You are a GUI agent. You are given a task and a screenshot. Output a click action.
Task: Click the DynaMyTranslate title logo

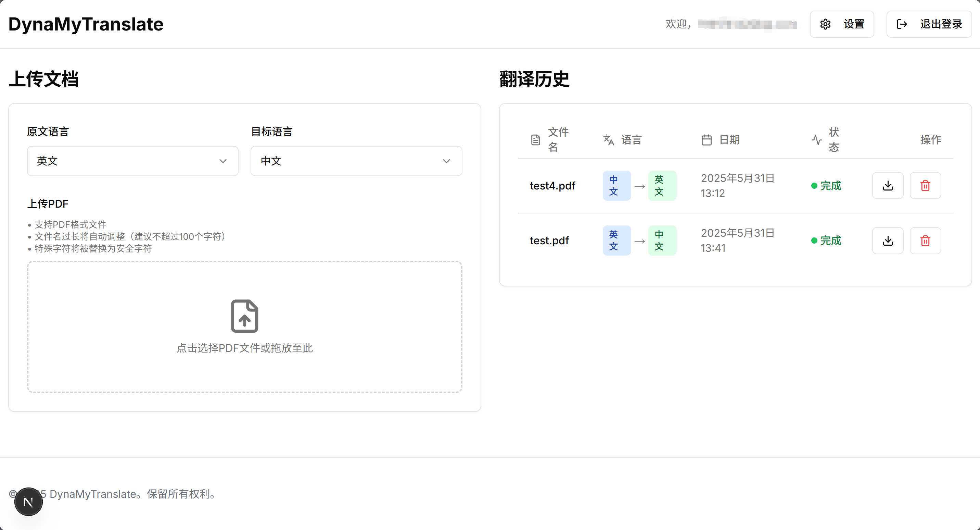[x=86, y=24]
